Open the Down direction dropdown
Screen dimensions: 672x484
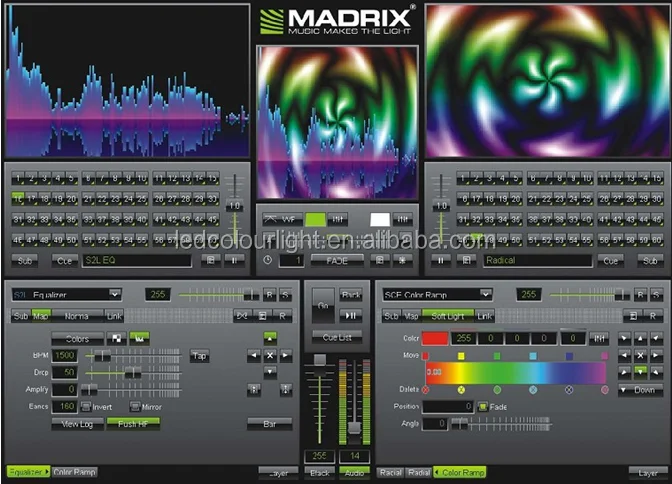(x=640, y=390)
